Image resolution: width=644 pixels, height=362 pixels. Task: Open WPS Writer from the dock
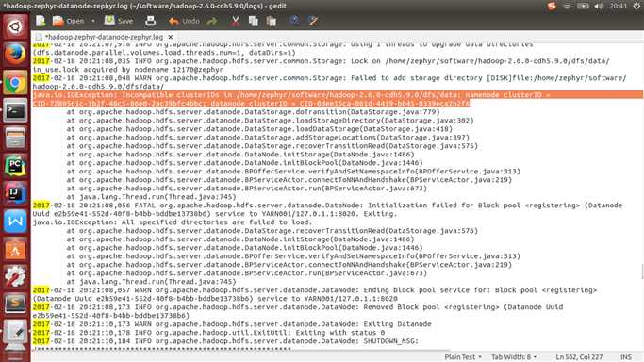pyautogui.click(x=15, y=222)
